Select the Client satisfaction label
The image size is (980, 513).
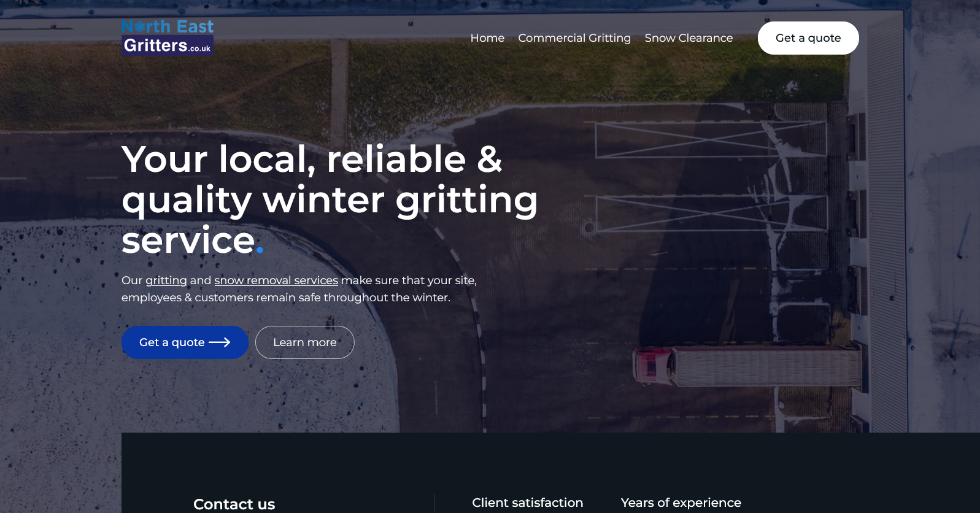(x=527, y=503)
